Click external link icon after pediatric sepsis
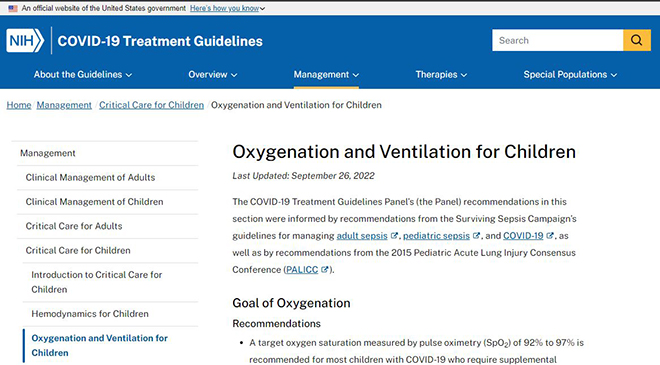 476,236
